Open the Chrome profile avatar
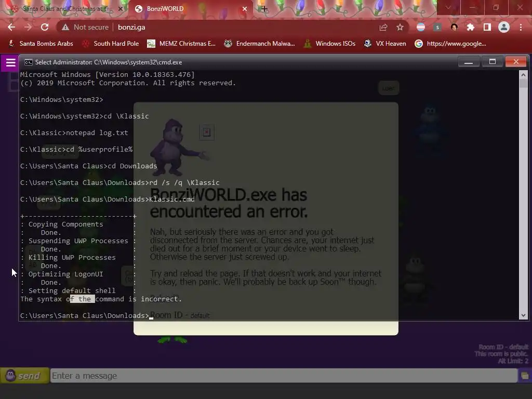Image resolution: width=532 pixels, height=399 pixels. (x=504, y=27)
